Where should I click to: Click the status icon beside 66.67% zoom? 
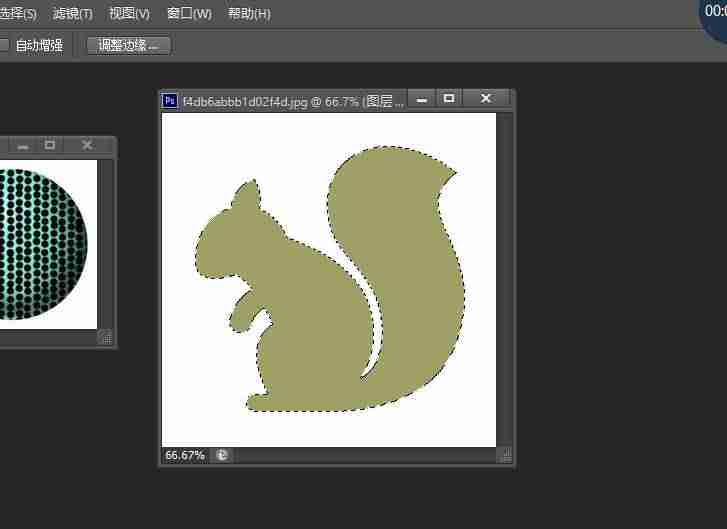click(x=222, y=455)
